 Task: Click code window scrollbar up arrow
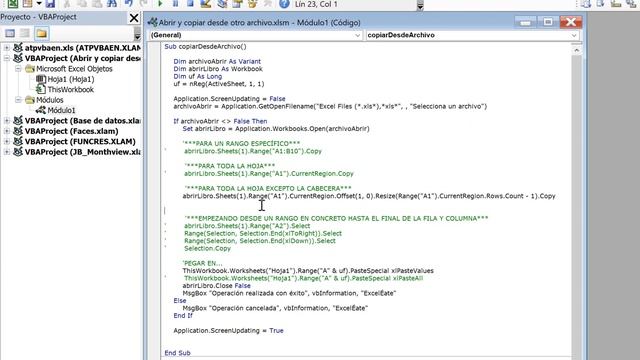pos(576,50)
